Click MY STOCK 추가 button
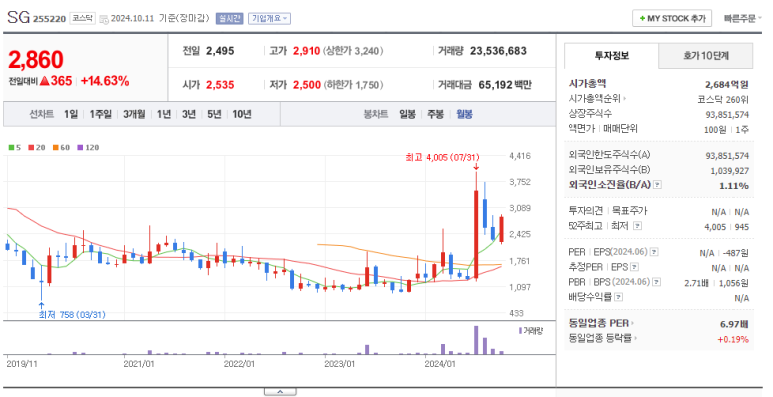 (x=672, y=18)
